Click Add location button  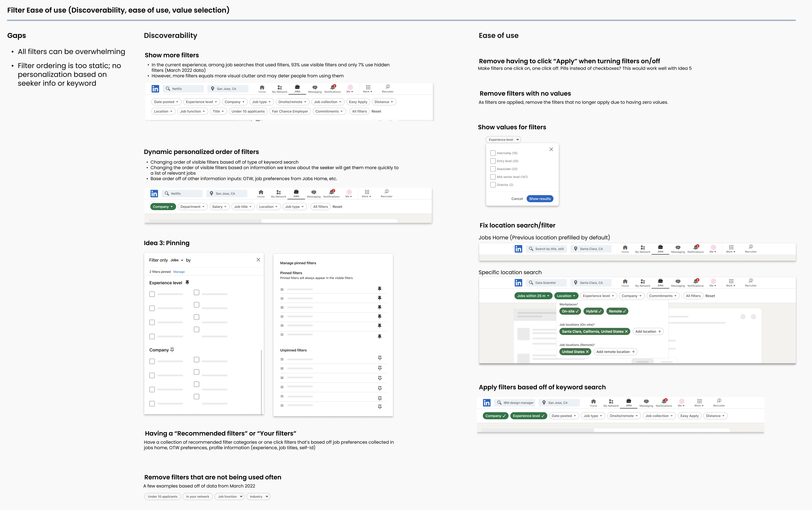tap(648, 332)
